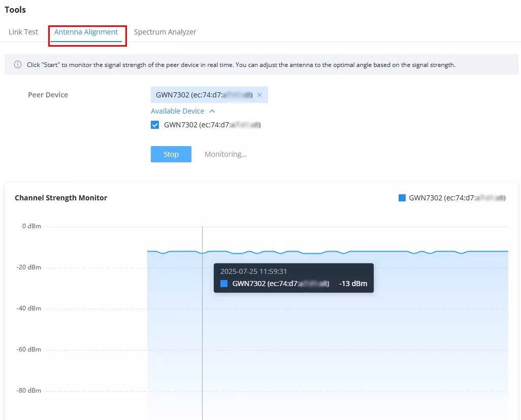Viewport: 521px width, 420px height.
Task: Click the -40 dBm axis label
Action: (x=29, y=308)
